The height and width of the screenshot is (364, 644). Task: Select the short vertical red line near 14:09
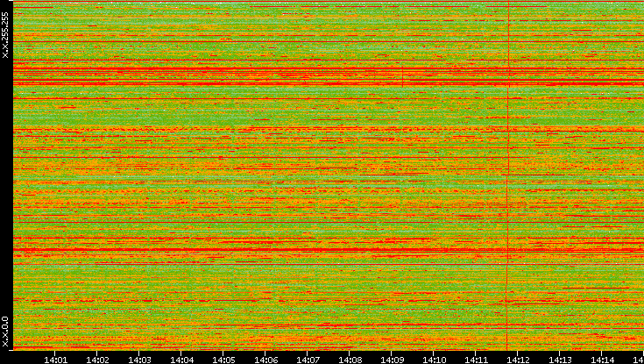point(402,77)
